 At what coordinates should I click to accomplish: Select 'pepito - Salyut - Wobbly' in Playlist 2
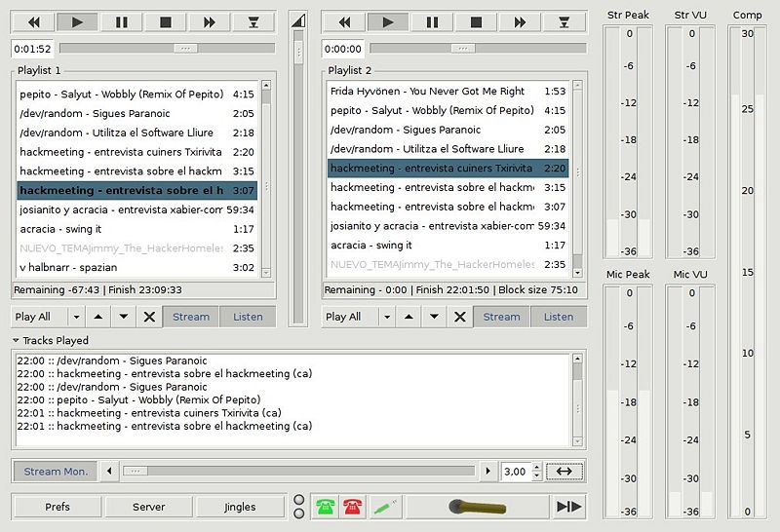(x=448, y=110)
